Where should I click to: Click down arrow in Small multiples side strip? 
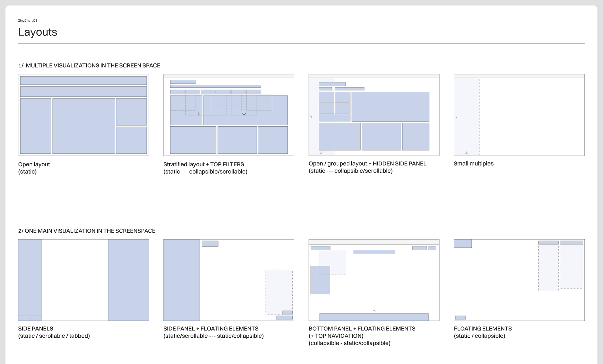[466, 153]
